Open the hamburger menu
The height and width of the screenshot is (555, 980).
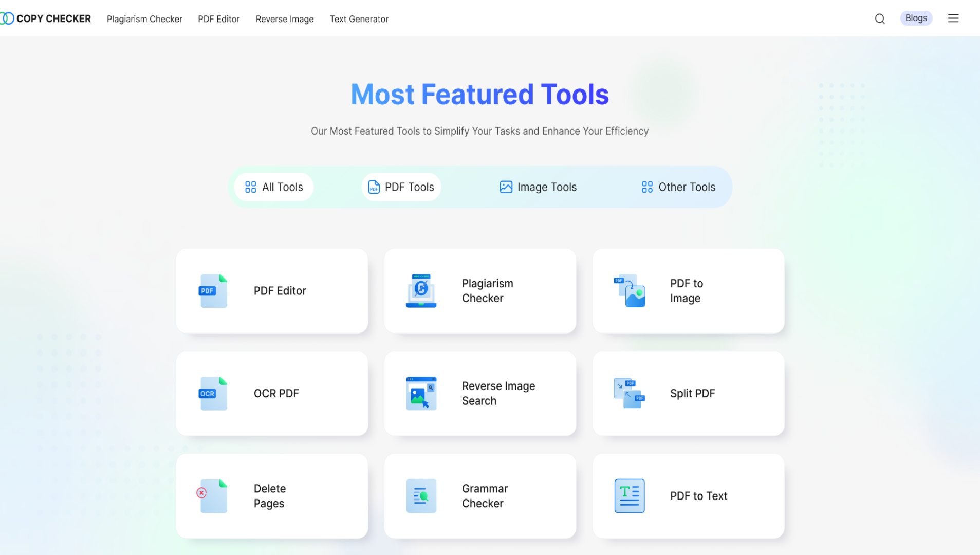[x=953, y=18]
